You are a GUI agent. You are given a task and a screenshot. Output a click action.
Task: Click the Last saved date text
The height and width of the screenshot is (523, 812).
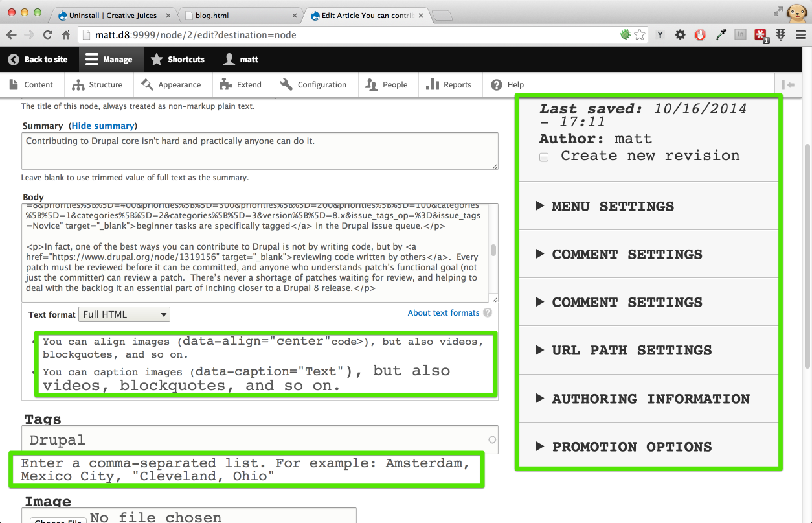tap(643, 115)
